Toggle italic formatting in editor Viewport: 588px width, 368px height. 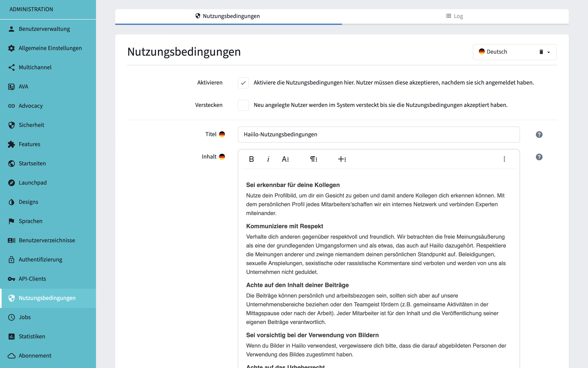pyautogui.click(x=268, y=159)
